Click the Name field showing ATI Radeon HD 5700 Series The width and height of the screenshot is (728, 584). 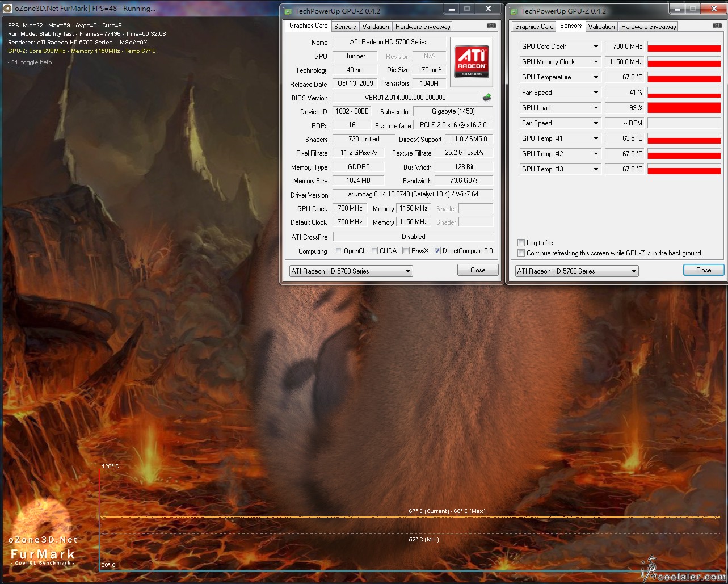[389, 42]
